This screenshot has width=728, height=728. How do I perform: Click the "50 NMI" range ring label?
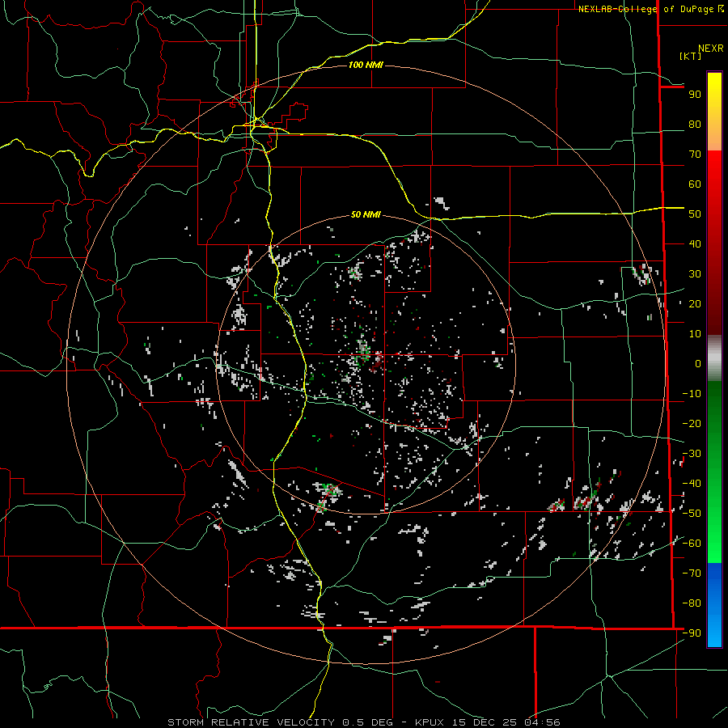[366, 214]
